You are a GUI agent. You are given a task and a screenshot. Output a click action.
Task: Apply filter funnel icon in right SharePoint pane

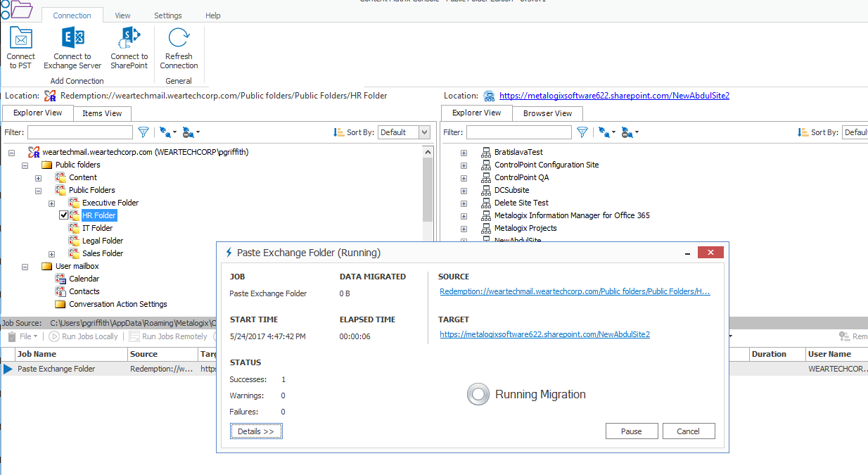coord(582,132)
